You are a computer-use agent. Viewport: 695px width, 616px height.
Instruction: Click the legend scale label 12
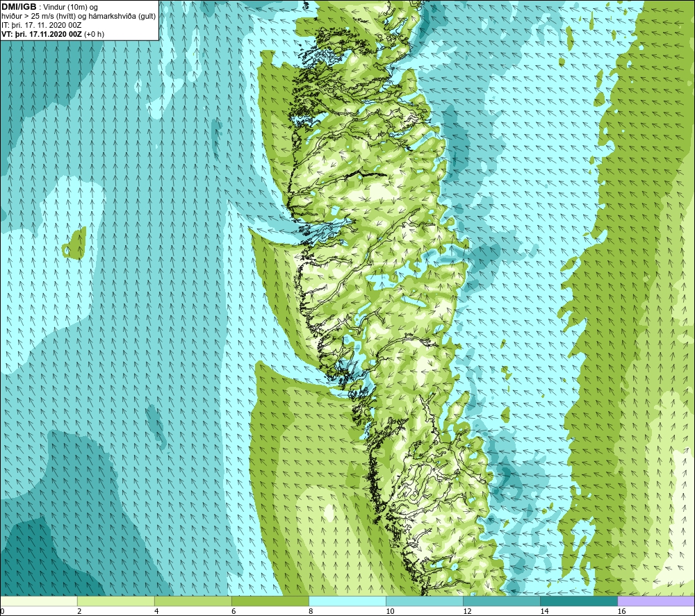tap(467, 611)
